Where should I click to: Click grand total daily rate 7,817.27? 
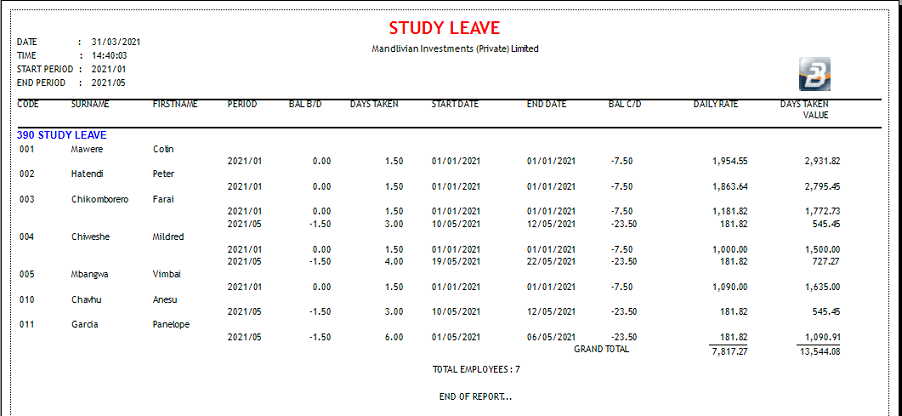pyautogui.click(x=730, y=352)
